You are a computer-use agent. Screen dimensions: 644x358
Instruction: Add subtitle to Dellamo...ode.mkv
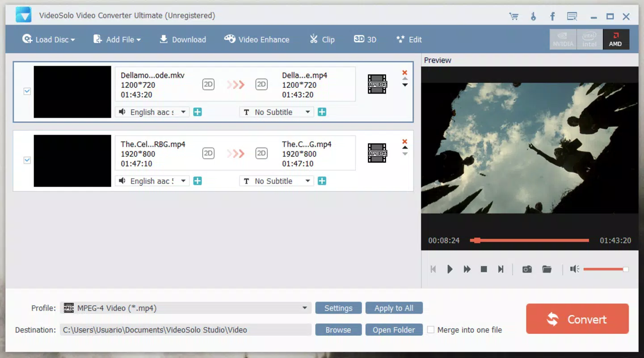[322, 112]
